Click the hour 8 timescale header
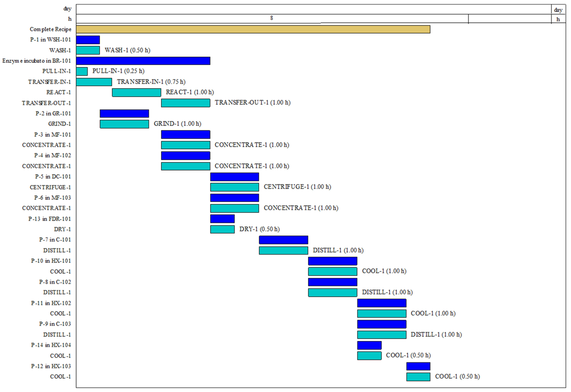This screenshot has width=571, height=392. pyautogui.click(x=272, y=18)
